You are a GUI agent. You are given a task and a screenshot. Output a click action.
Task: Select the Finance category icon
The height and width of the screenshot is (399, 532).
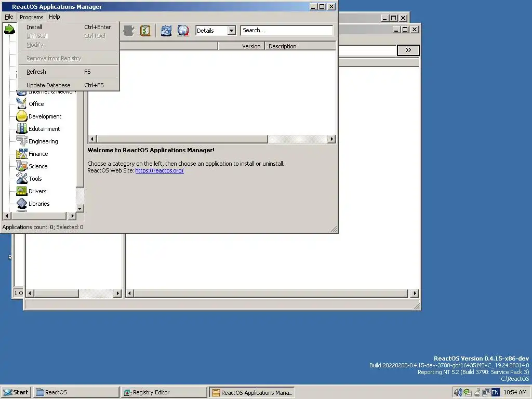(x=21, y=154)
